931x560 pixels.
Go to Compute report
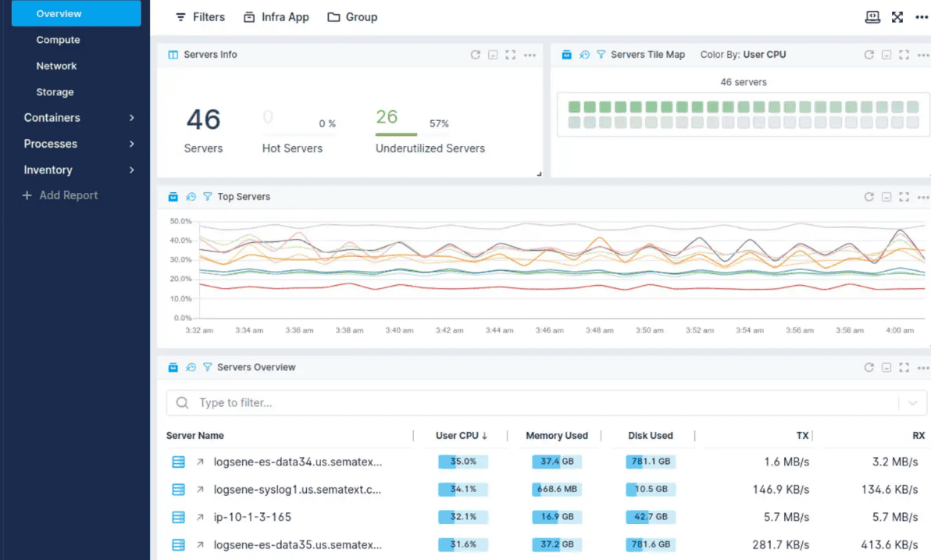click(58, 40)
